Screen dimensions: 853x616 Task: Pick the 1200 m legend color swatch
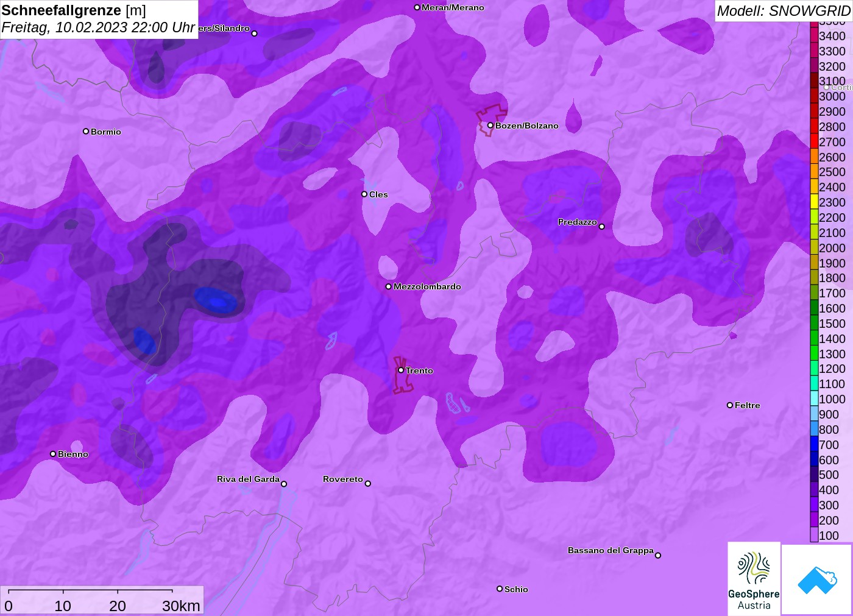(814, 369)
